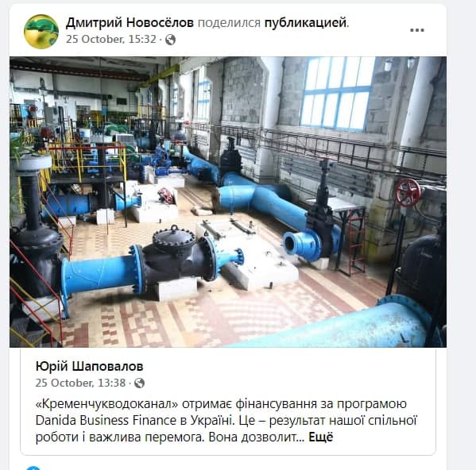
Task: Click the Danida Business Finance text line
Action: point(226,421)
